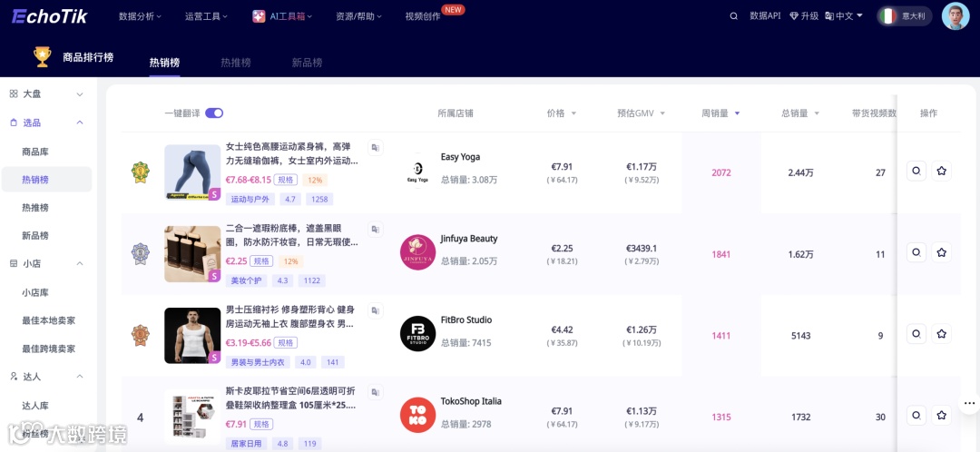Click translate icon on shoe rack product

pos(375,392)
